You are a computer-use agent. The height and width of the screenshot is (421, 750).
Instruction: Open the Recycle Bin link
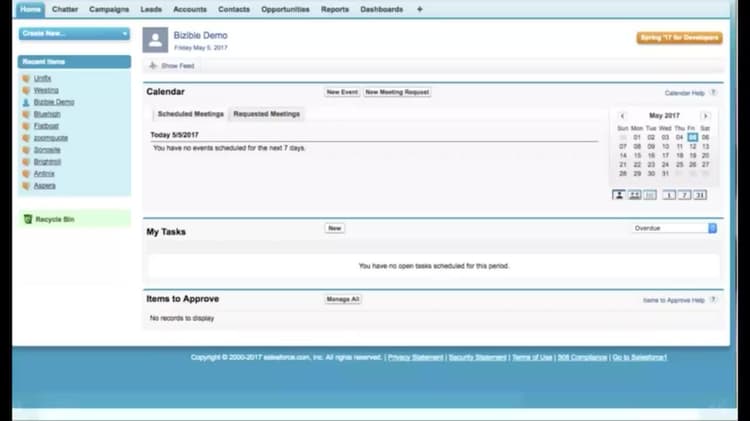click(55, 220)
